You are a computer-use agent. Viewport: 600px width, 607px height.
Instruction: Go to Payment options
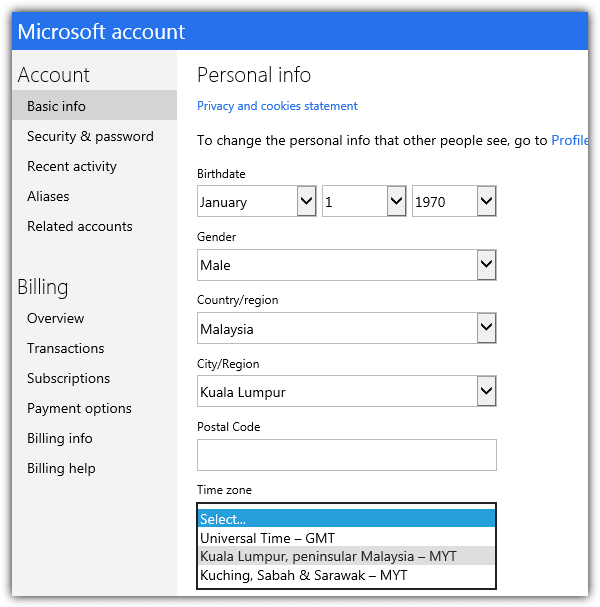coord(79,408)
